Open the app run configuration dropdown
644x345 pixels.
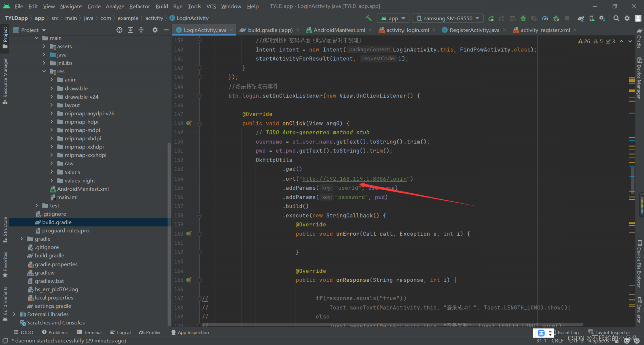394,18
